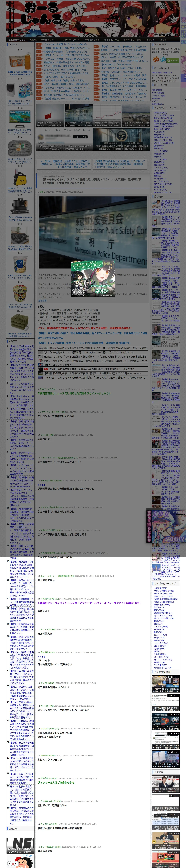This screenshot has width=186, height=868.
Task: Open talk.jp from the nav bar
Action: click(163, 40)
